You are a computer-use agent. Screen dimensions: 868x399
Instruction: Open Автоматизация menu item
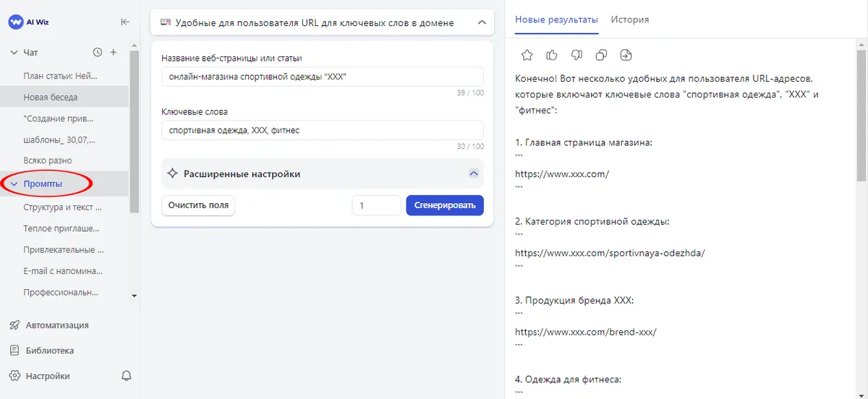point(56,325)
